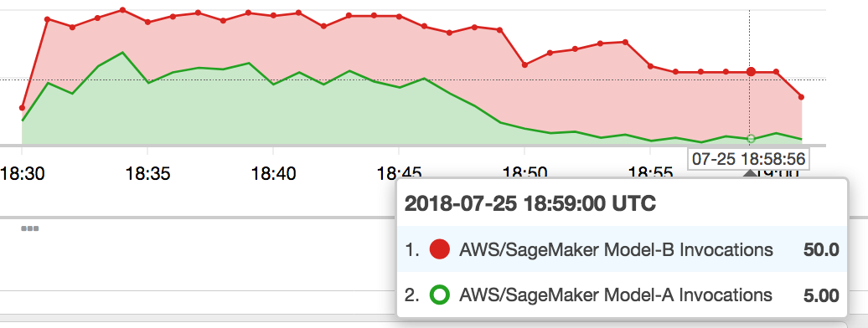Click the 18:40 time axis label

pos(273,174)
